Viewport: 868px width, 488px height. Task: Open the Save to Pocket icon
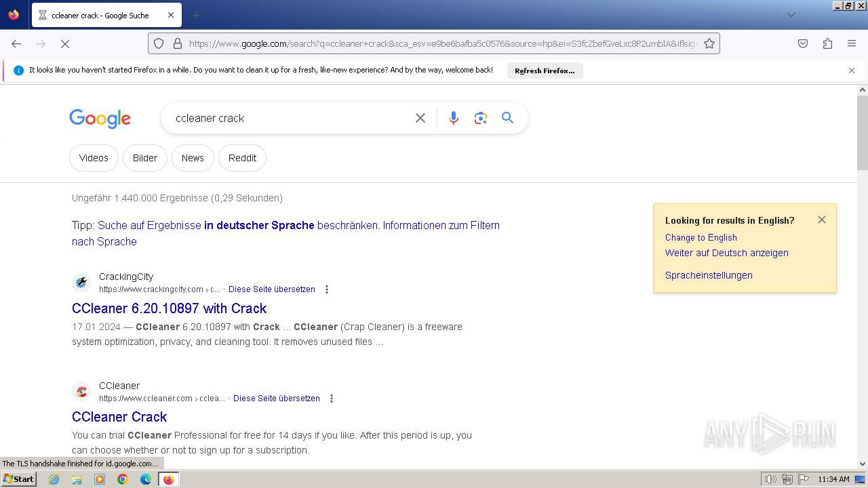click(x=803, y=43)
